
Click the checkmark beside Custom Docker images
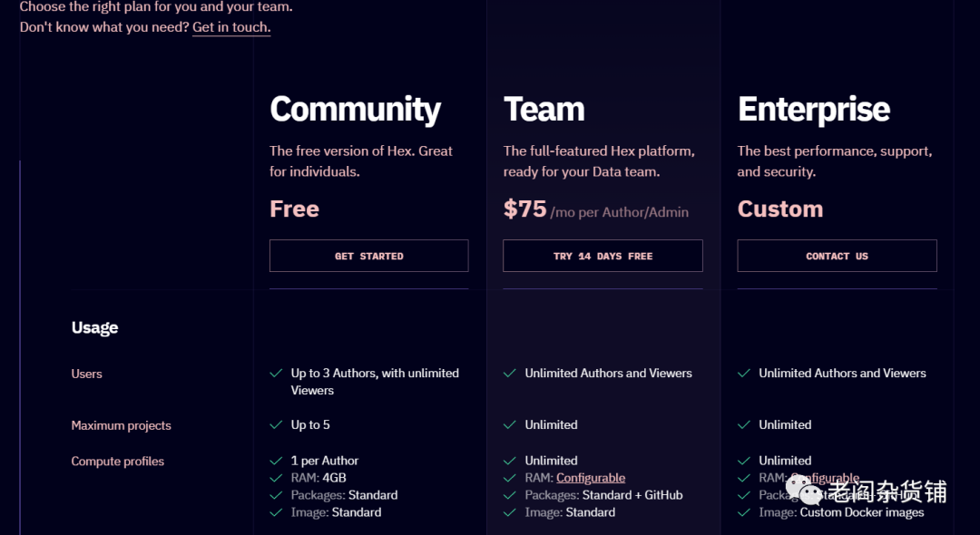point(744,512)
